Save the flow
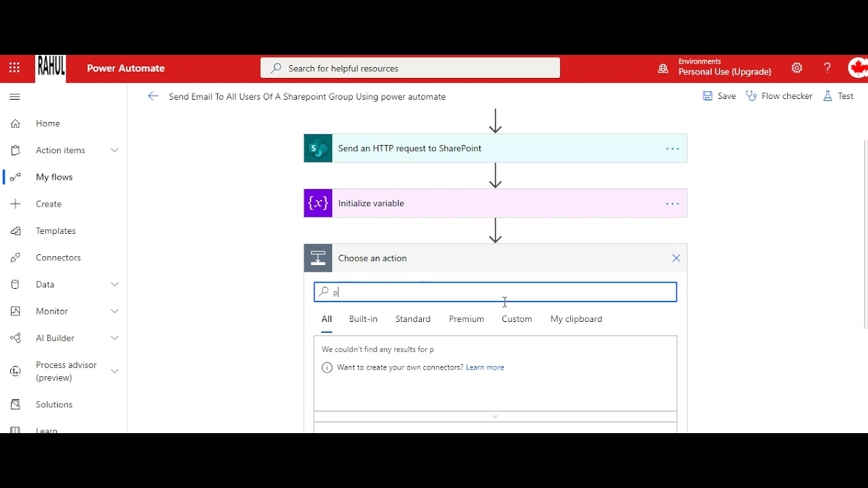 (x=719, y=96)
